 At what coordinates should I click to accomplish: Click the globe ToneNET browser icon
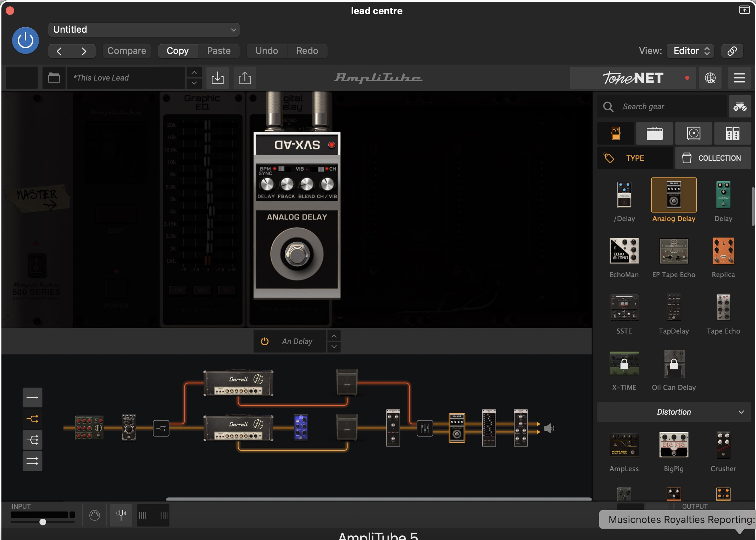[710, 78]
